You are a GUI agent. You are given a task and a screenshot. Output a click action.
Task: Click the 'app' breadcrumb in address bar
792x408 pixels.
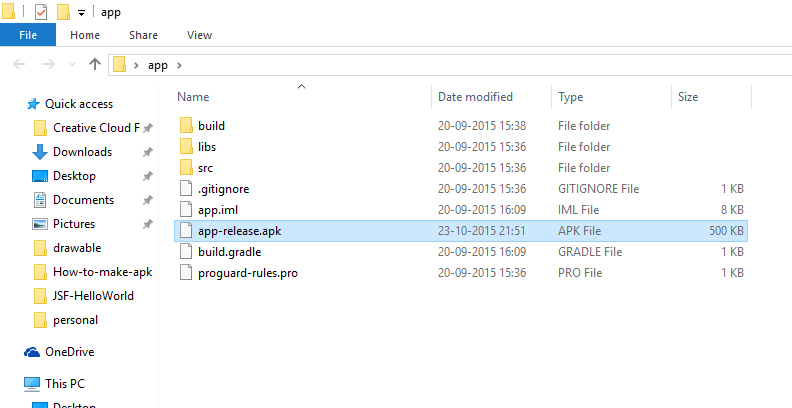coord(158,65)
